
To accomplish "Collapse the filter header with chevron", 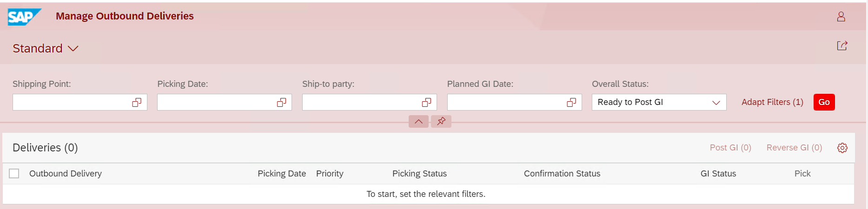I will coord(418,121).
